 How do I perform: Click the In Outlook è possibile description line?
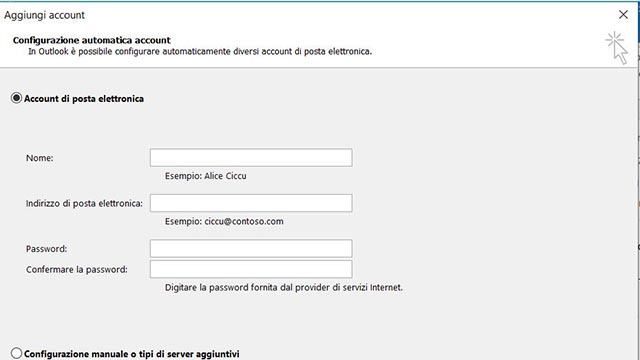[x=200, y=51]
